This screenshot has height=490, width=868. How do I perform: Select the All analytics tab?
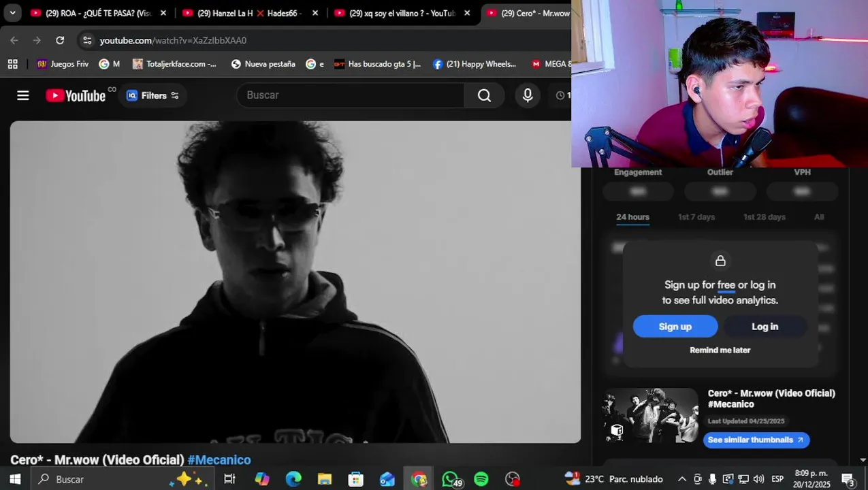819,217
